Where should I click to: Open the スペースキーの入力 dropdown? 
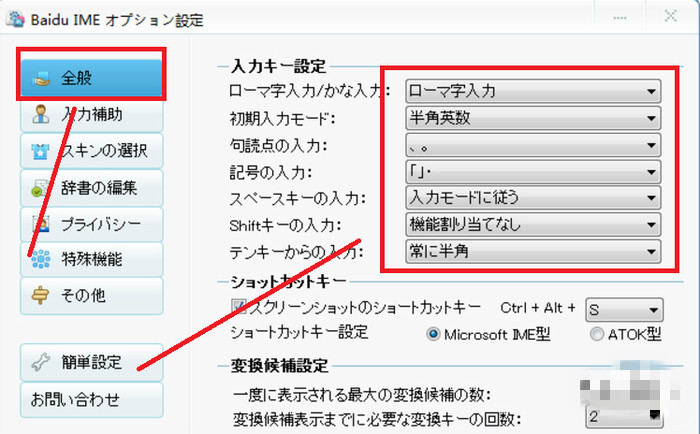tap(533, 198)
